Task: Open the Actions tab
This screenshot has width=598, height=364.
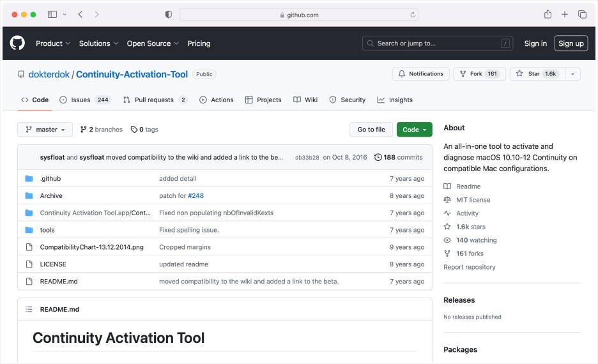Action: [216, 100]
